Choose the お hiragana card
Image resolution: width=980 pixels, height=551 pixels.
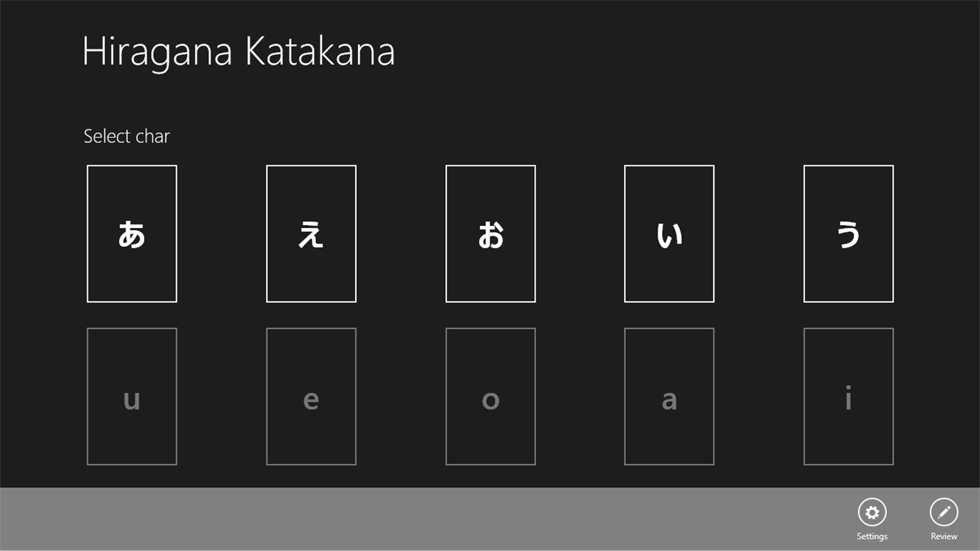tap(491, 233)
